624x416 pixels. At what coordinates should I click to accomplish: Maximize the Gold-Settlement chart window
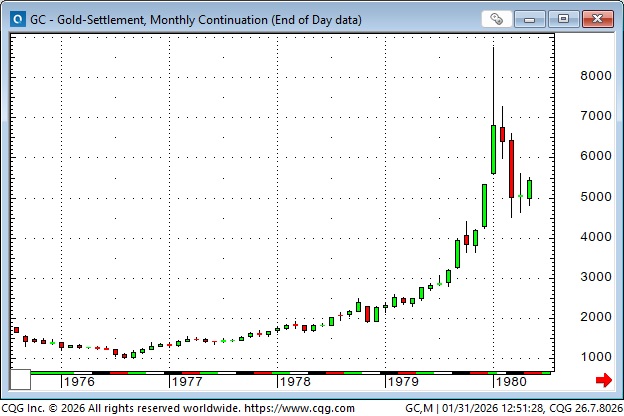[x=565, y=18]
